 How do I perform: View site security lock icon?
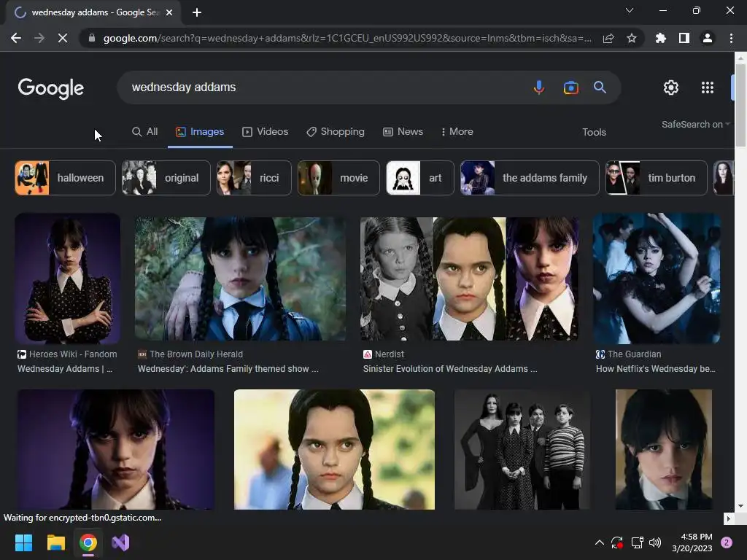pyautogui.click(x=92, y=38)
